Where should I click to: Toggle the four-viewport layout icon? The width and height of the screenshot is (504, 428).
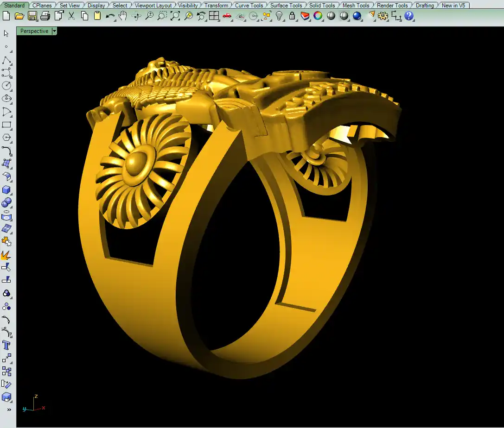(x=214, y=16)
